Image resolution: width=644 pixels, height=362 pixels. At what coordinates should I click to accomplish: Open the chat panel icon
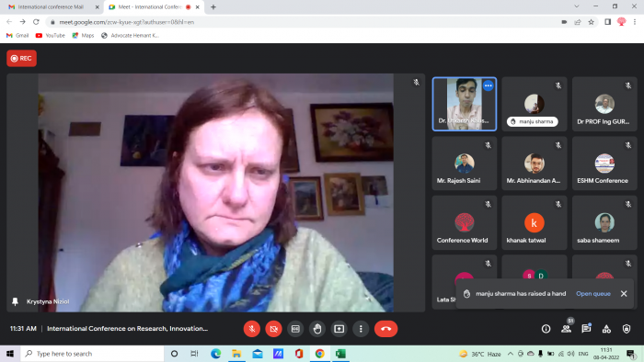(x=586, y=329)
